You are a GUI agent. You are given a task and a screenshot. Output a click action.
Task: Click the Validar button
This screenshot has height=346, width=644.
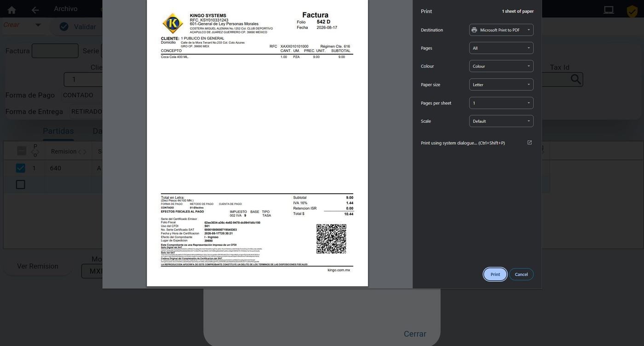point(78,27)
